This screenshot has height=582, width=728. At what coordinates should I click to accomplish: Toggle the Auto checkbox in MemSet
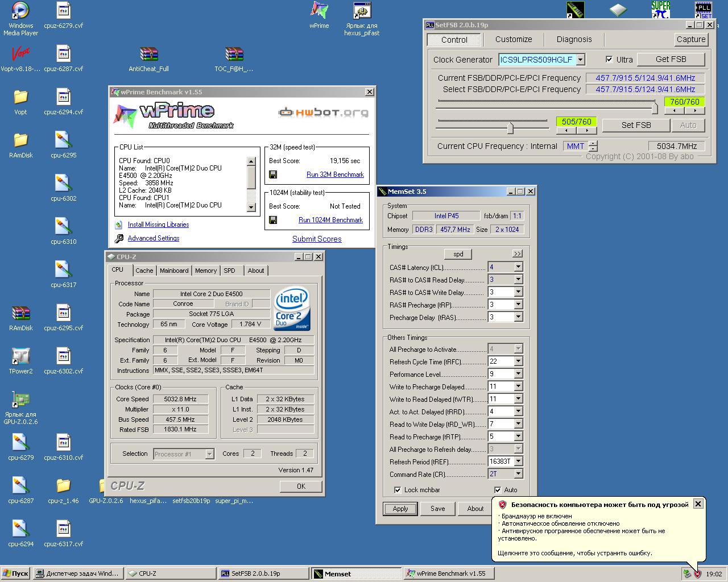click(498, 490)
